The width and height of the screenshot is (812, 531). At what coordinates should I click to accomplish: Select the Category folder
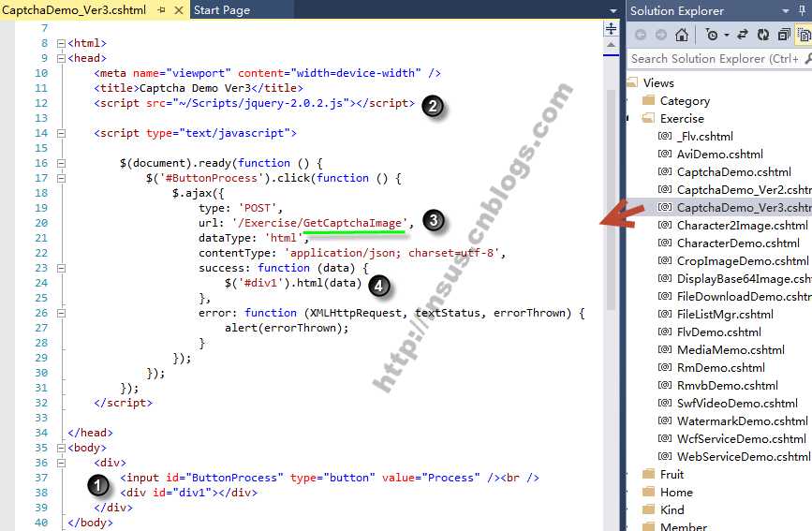point(685,101)
